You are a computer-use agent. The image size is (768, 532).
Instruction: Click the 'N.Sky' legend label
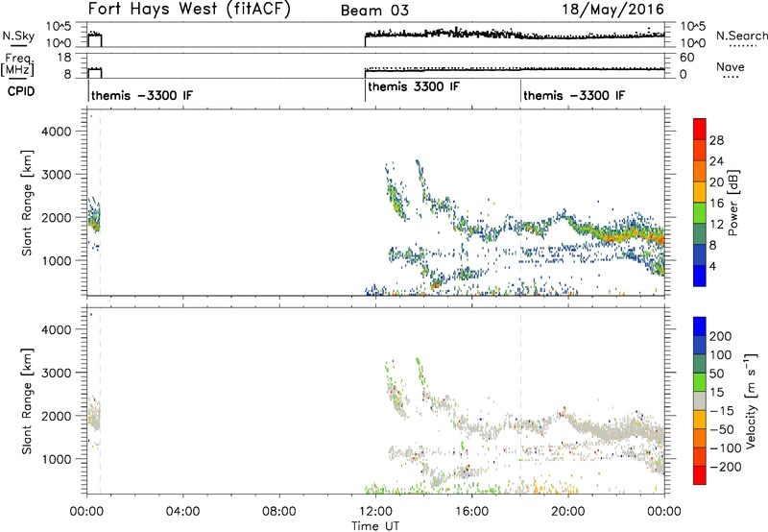(x=18, y=36)
